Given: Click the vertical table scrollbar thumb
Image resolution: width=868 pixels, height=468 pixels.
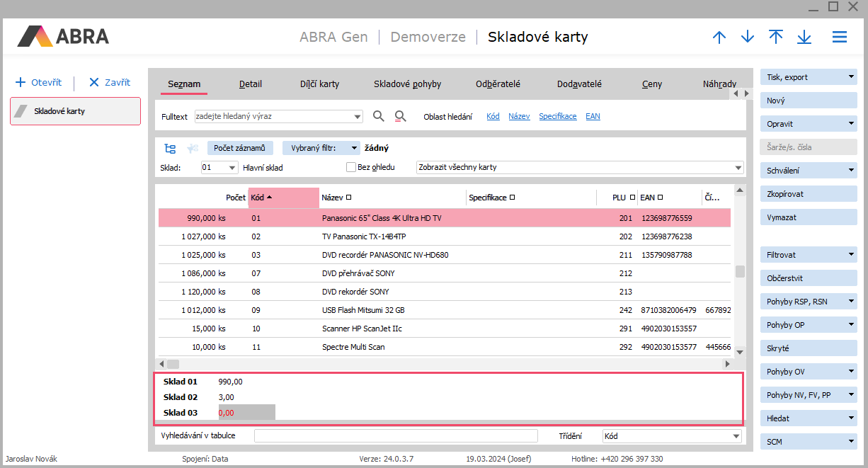Looking at the screenshot, I should [740, 271].
